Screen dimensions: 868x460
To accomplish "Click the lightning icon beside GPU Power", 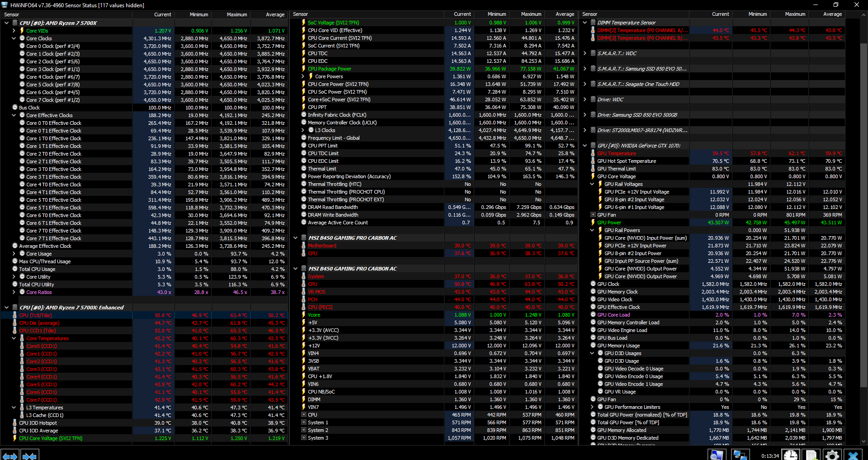I will click(x=593, y=223).
